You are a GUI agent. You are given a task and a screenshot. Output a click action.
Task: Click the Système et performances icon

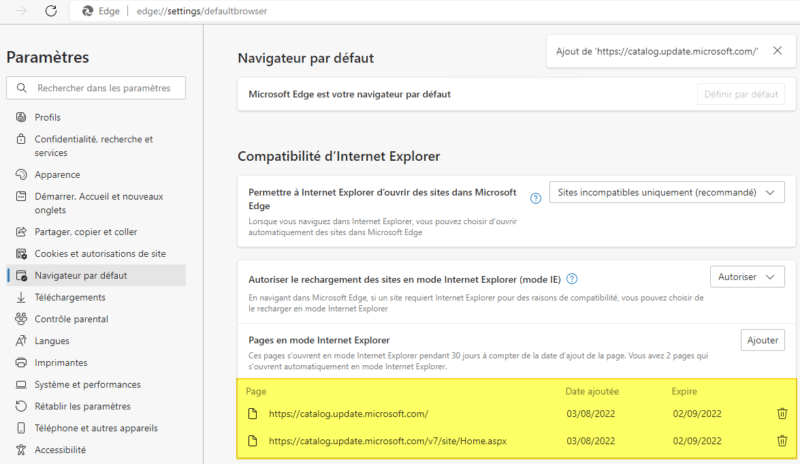click(x=21, y=384)
